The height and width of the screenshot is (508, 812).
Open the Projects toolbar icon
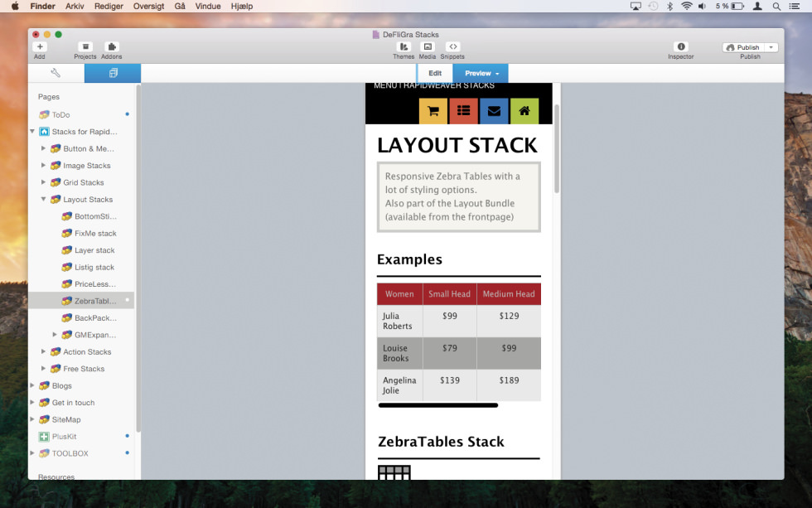(85, 46)
